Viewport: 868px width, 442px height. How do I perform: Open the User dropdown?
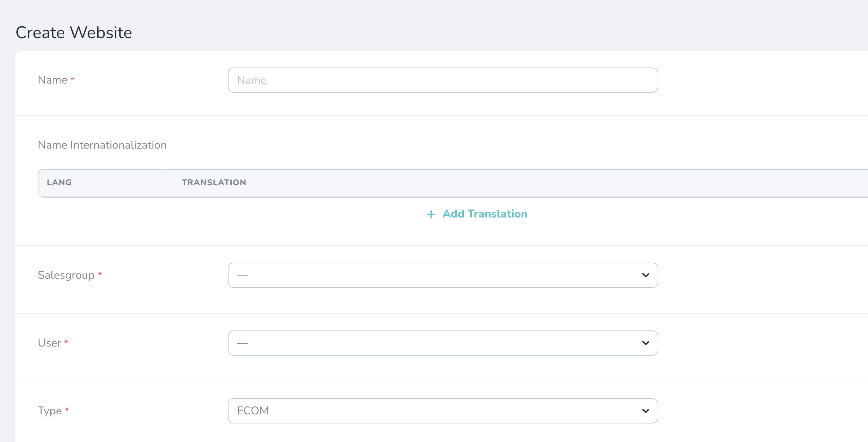442,343
